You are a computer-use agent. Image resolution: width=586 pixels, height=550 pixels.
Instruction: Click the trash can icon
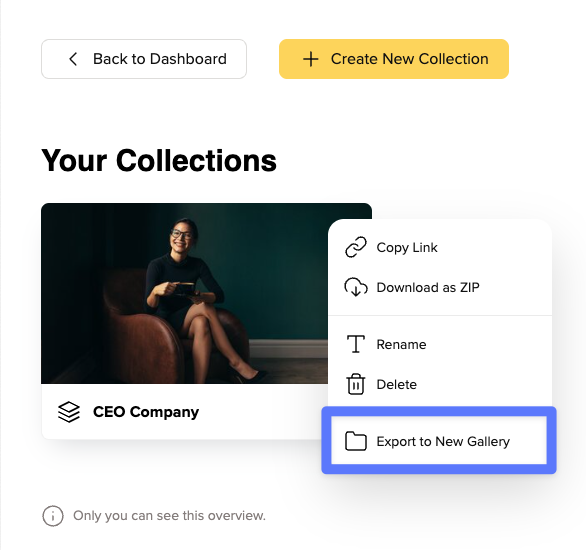point(356,384)
